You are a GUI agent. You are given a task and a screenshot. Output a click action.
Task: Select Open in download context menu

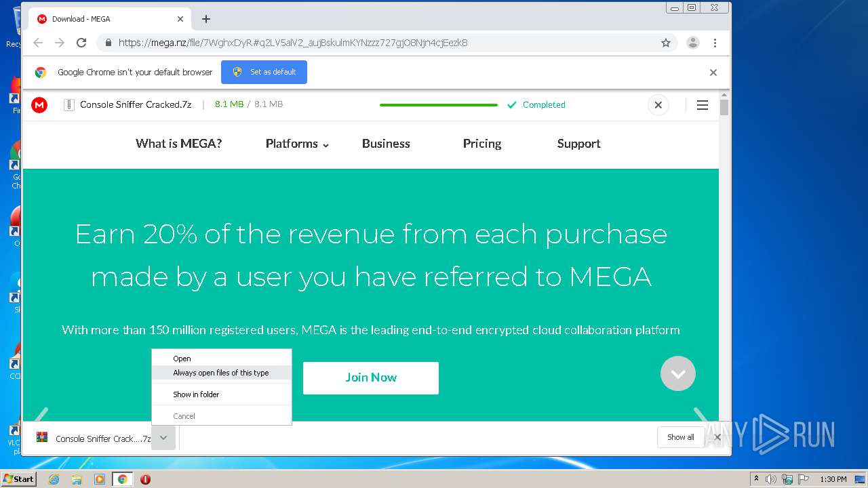(222, 359)
